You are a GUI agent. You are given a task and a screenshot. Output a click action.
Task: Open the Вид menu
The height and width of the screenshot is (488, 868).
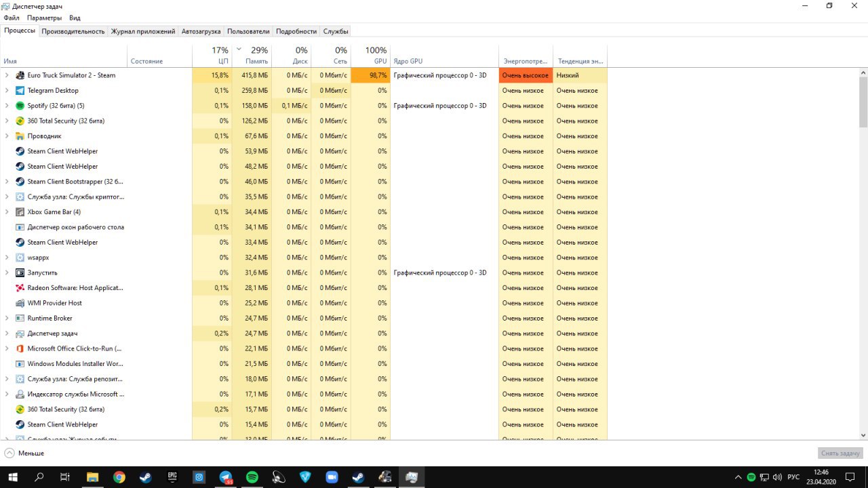tap(75, 18)
